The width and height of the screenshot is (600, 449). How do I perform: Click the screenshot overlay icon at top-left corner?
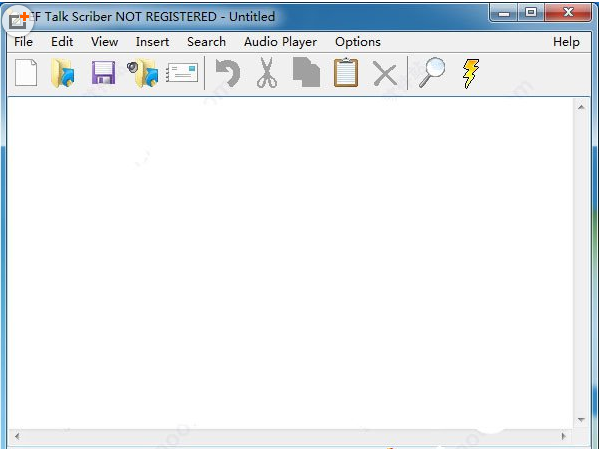18,21
